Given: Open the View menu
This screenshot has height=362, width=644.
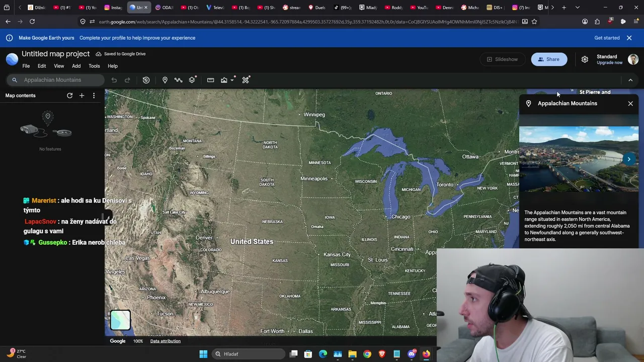Looking at the screenshot, I should point(59,66).
